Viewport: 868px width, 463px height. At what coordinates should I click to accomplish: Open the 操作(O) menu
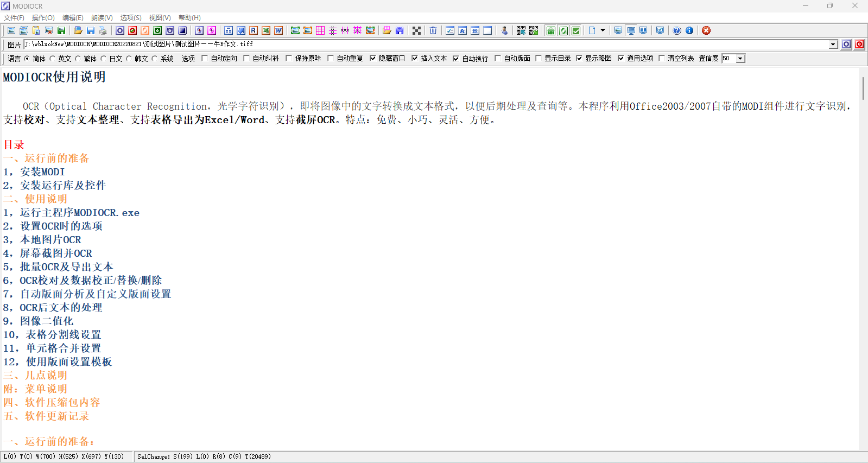43,18
